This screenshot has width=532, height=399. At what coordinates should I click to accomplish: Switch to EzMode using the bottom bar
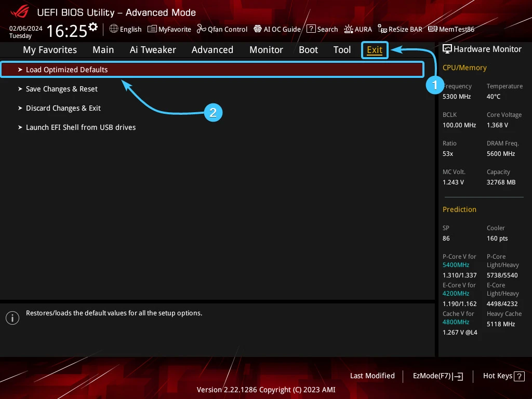tap(437, 376)
